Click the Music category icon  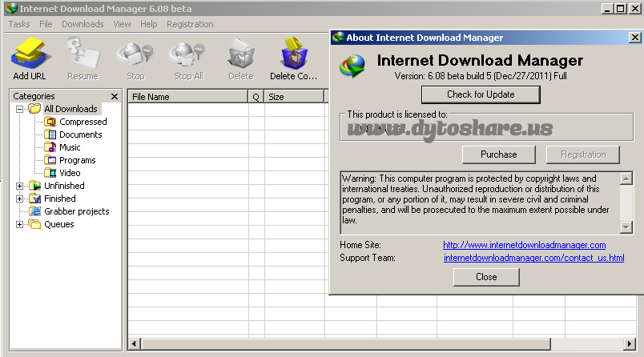[x=50, y=147]
